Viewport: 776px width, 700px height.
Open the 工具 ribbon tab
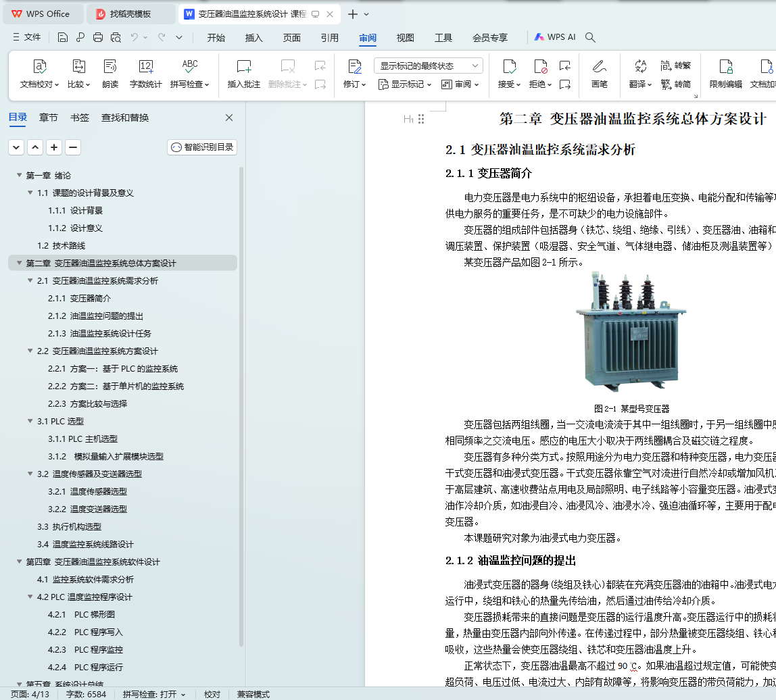coord(443,38)
